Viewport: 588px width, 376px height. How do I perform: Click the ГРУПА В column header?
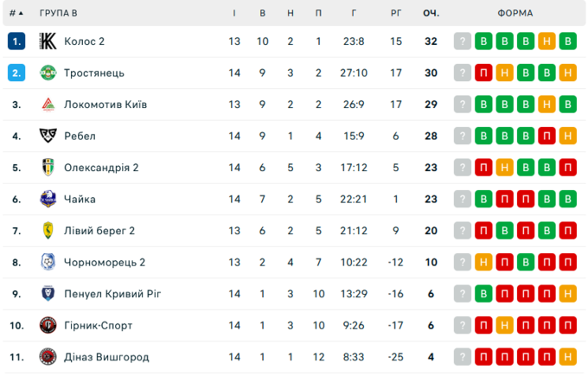click(58, 13)
